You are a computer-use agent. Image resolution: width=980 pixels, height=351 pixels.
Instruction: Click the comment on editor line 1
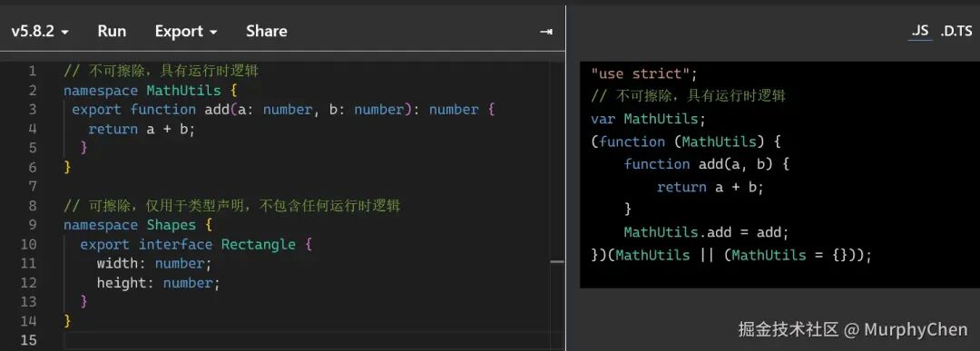click(x=162, y=72)
